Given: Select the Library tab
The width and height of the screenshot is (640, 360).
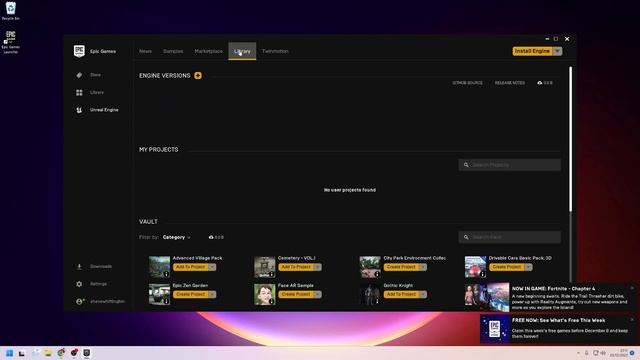Looking at the screenshot, I should click(x=242, y=51).
